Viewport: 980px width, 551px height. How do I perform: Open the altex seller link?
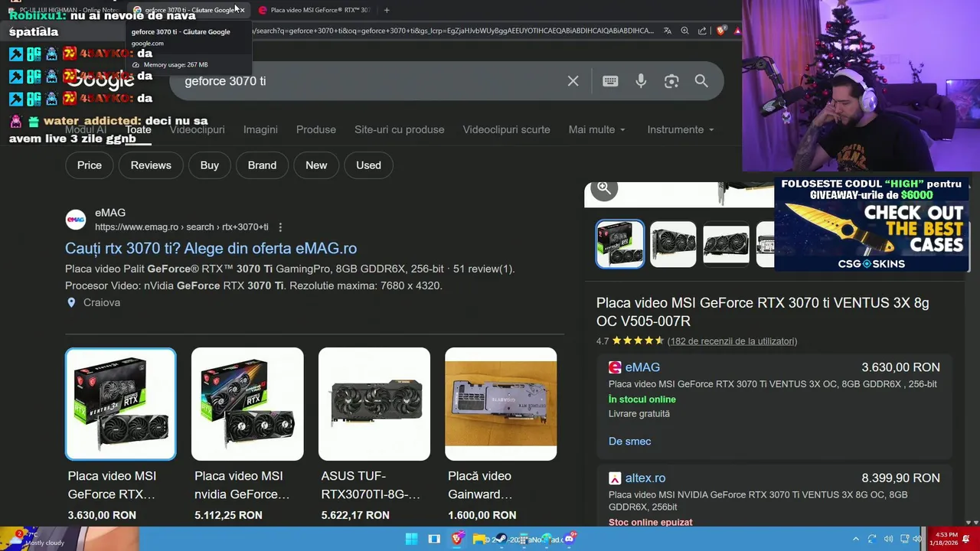click(645, 478)
